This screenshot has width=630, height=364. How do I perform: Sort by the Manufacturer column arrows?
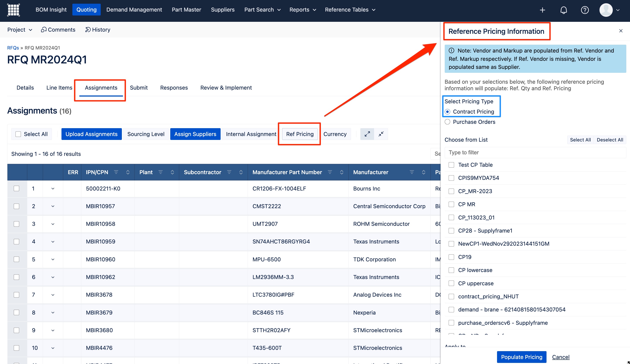click(x=424, y=172)
